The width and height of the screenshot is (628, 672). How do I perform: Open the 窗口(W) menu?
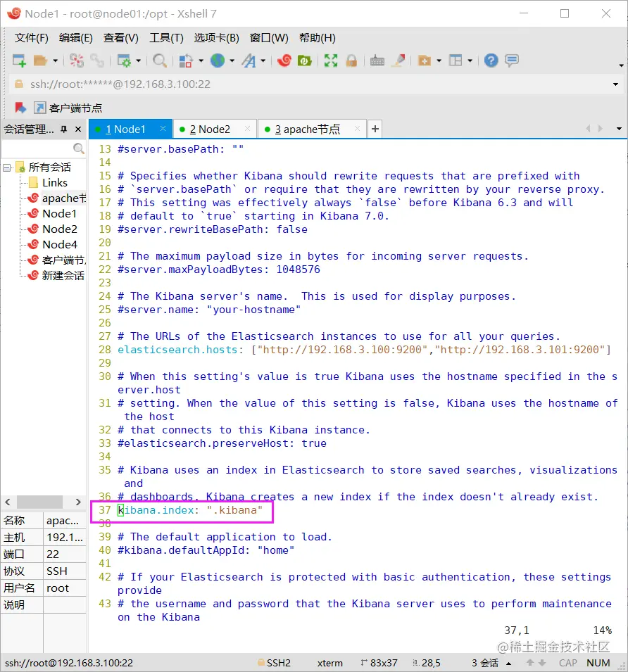pos(269,38)
